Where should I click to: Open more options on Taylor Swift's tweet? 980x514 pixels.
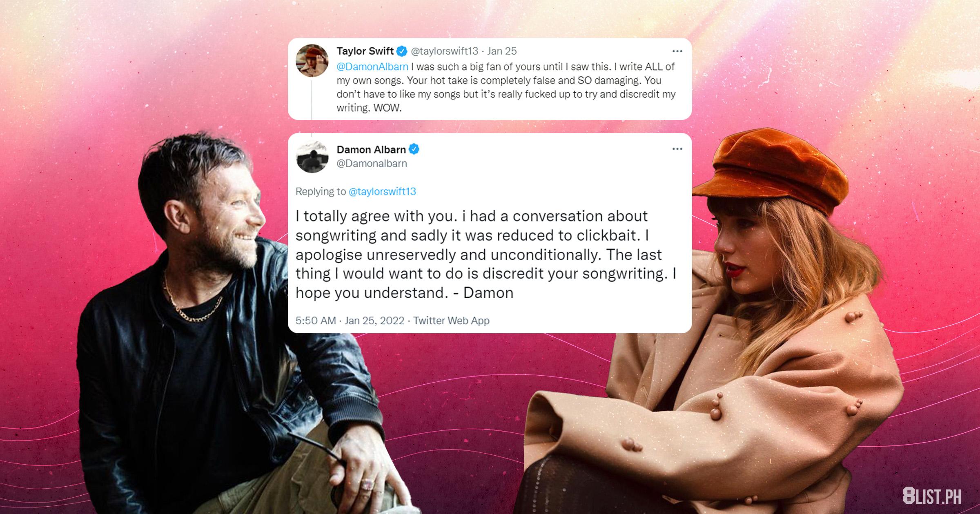677,51
